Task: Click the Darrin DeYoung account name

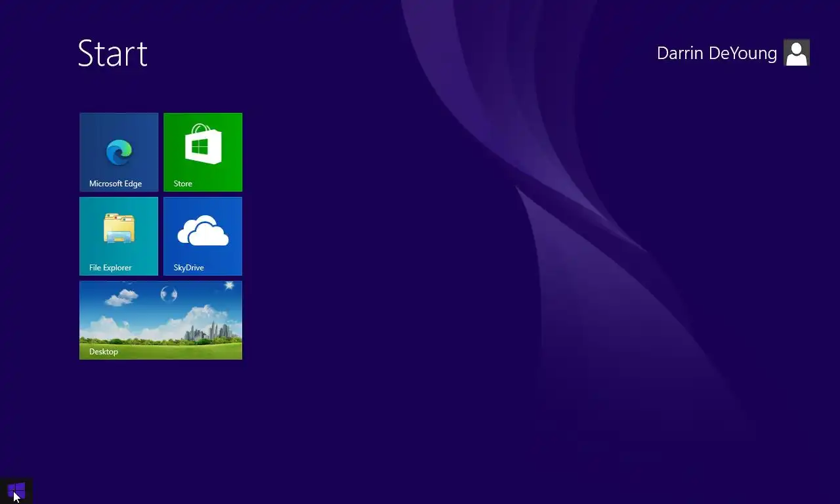Action: coord(717,53)
